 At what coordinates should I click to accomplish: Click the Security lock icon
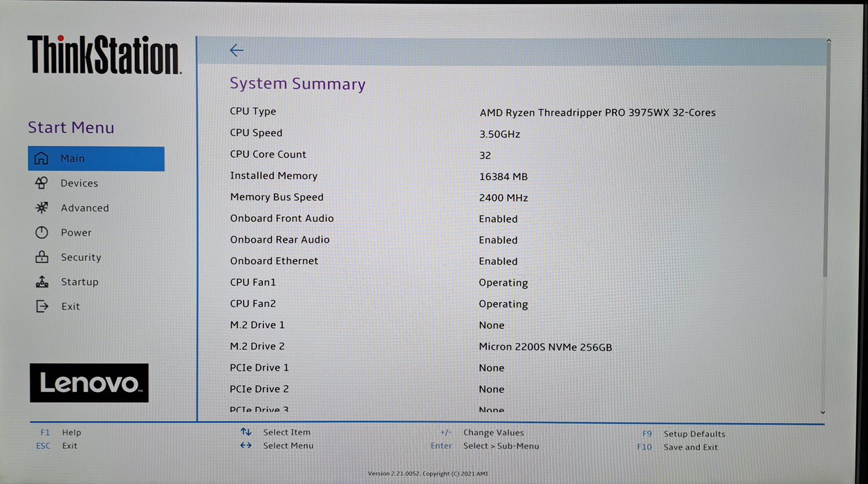click(41, 257)
